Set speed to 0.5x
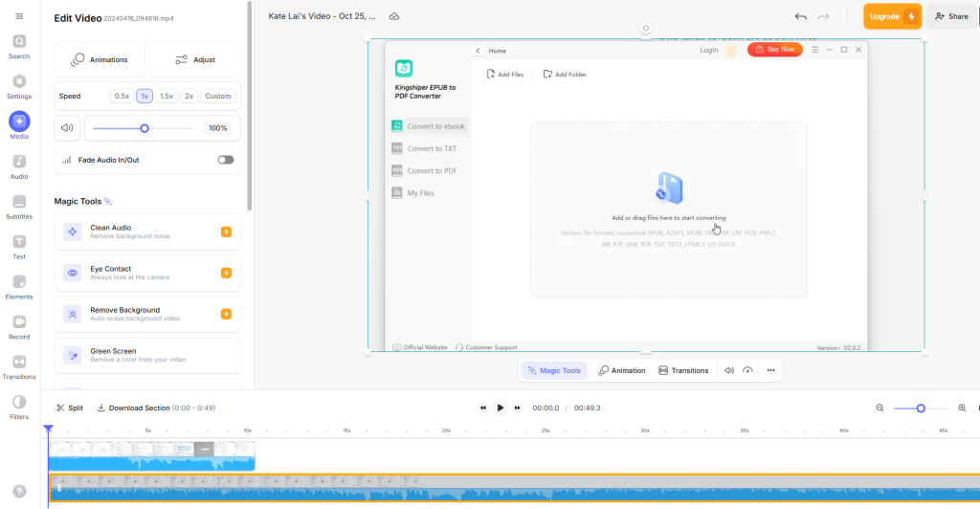The height and width of the screenshot is (509, 980). (122, 97)
